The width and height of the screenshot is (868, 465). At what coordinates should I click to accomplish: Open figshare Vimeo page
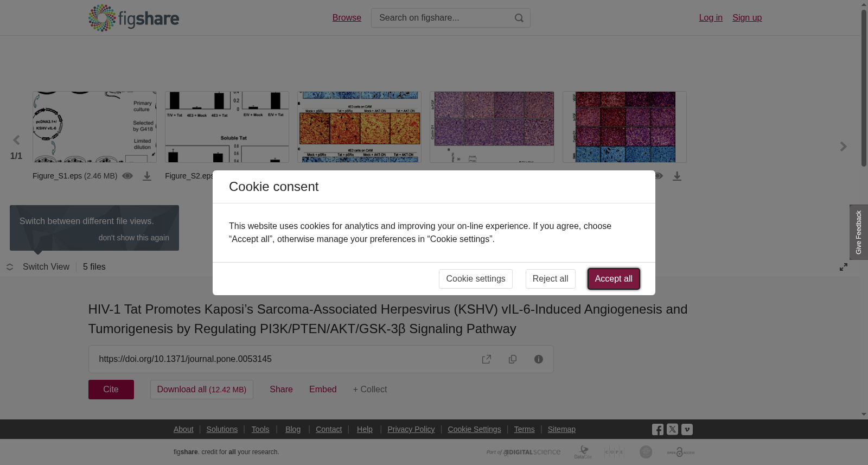point(687,429)
